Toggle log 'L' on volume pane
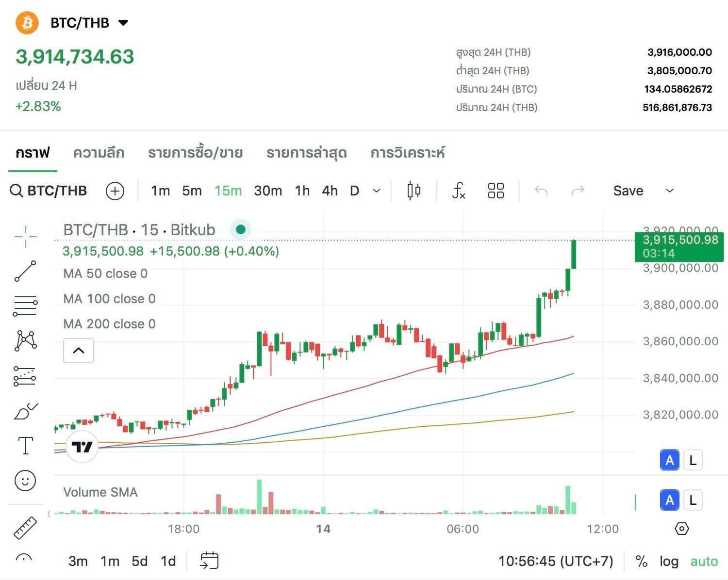Viewport: 728px width, 580px height. 693,500
